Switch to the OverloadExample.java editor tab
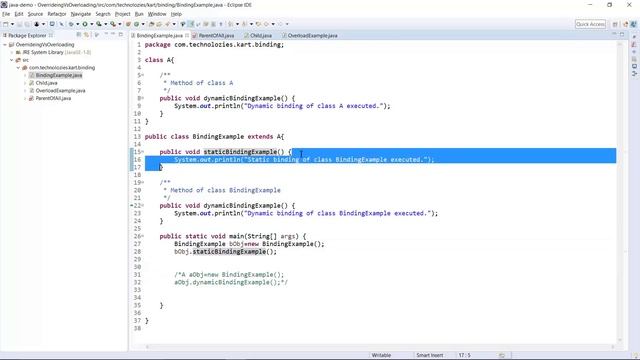Viewport: 640px width, 360px height. tap(310, 36)
